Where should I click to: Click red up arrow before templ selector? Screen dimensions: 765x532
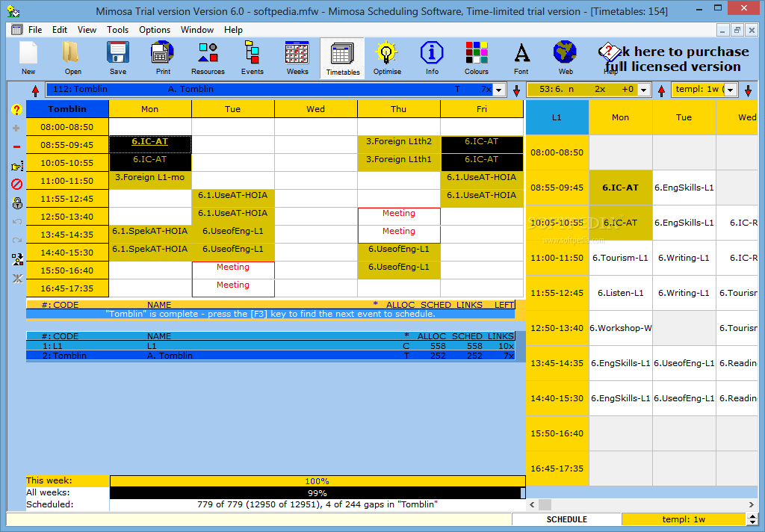662,90
